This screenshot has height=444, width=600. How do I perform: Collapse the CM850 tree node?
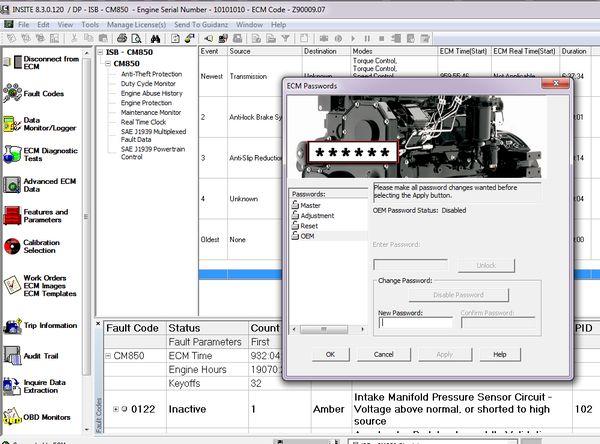108,64
